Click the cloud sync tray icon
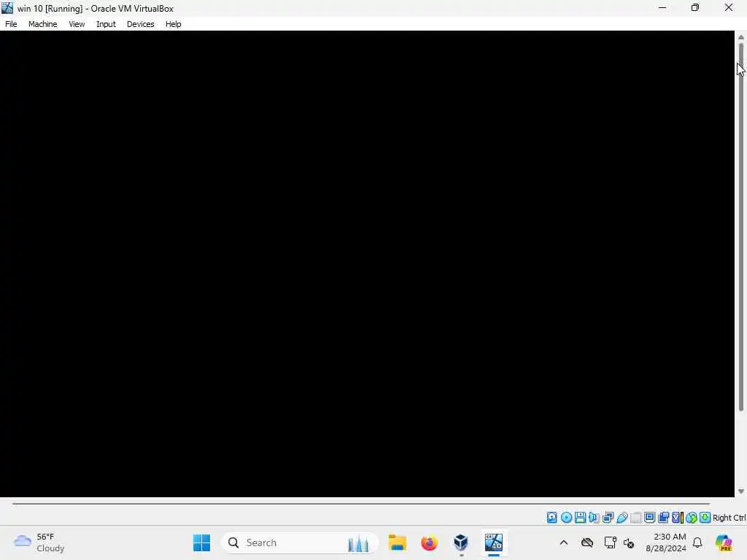 tap(587, 542)
